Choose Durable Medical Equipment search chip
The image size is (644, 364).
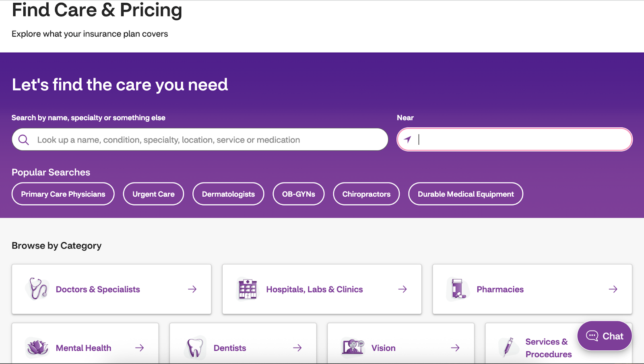(466, 194)
